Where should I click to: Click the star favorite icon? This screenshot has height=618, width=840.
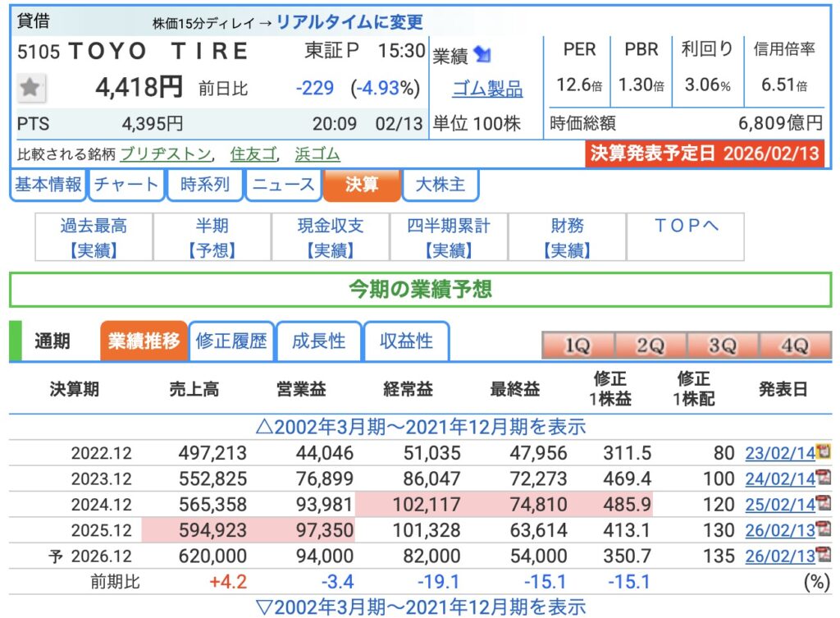click(x=31, y=88)
